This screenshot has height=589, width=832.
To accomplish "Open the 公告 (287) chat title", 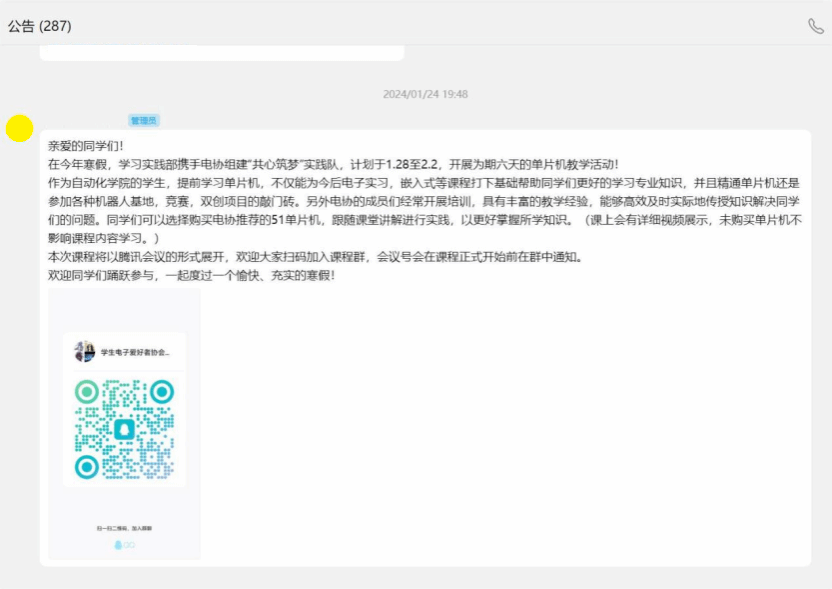I will [x=40, y=26].
